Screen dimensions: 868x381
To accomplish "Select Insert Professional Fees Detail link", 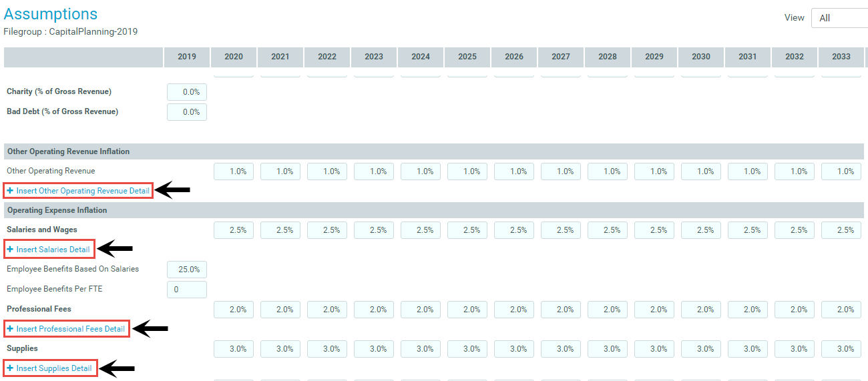I will [x=70, y=329].
